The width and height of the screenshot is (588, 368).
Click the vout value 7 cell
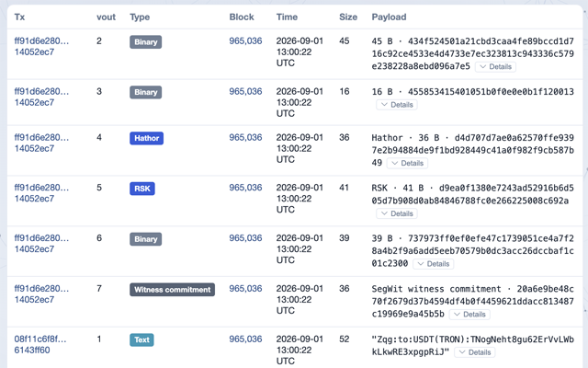point(99,288)
